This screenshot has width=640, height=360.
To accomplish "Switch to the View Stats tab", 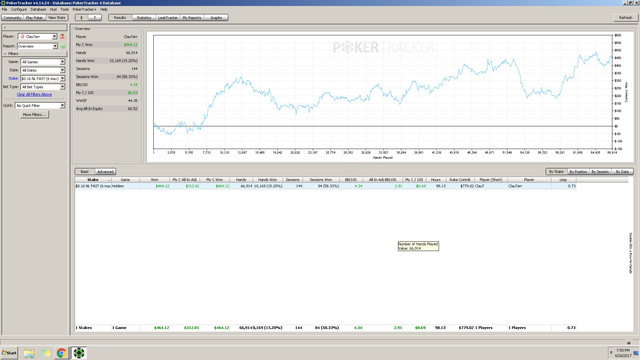I will click(56, 18).
